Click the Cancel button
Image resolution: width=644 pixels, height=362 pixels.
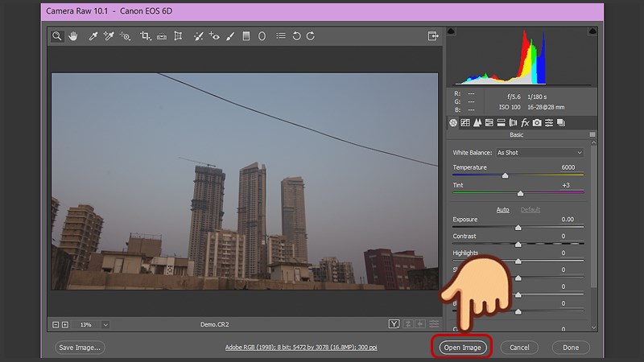click(x=519, y=348)
